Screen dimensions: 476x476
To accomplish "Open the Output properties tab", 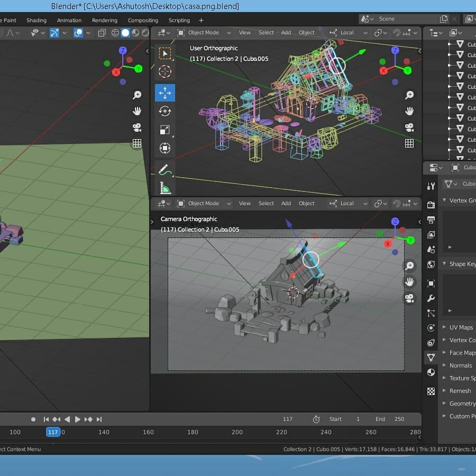I will pos(431,220).
